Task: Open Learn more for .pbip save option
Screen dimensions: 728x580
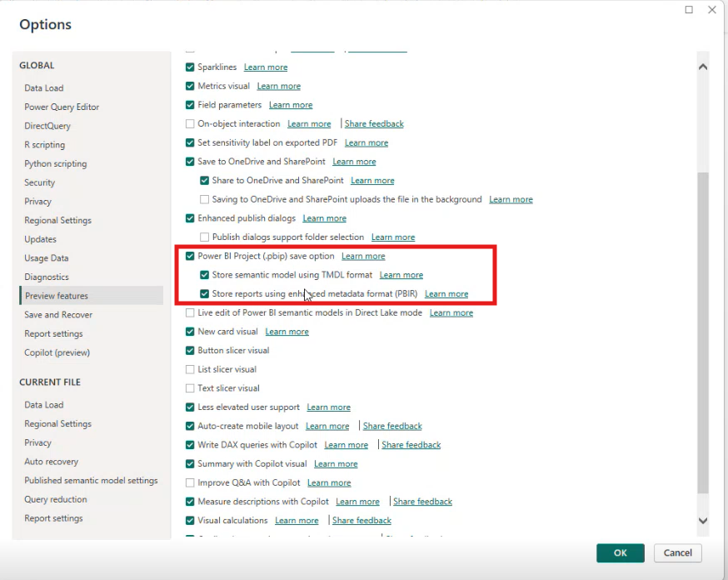Action: (x=363, y=256)
